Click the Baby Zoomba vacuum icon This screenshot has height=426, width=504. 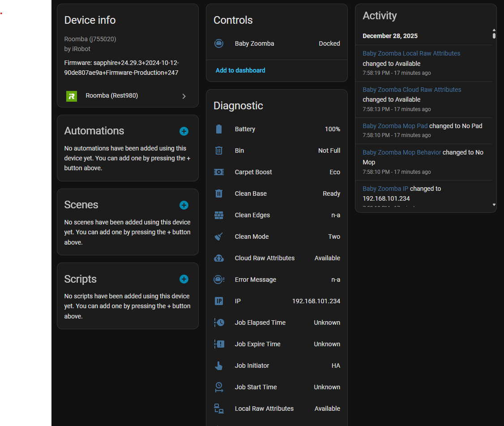click(219, 43)
